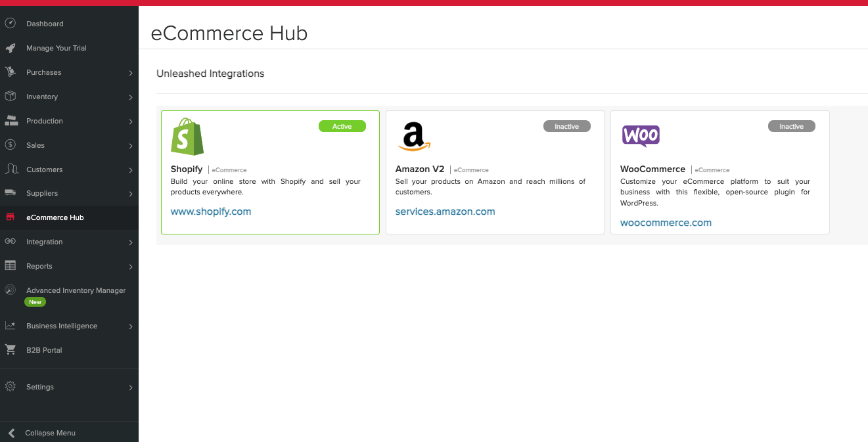Click the Amazon V2 card title
This screenshot has height=442, width=868.
point(420,169)
